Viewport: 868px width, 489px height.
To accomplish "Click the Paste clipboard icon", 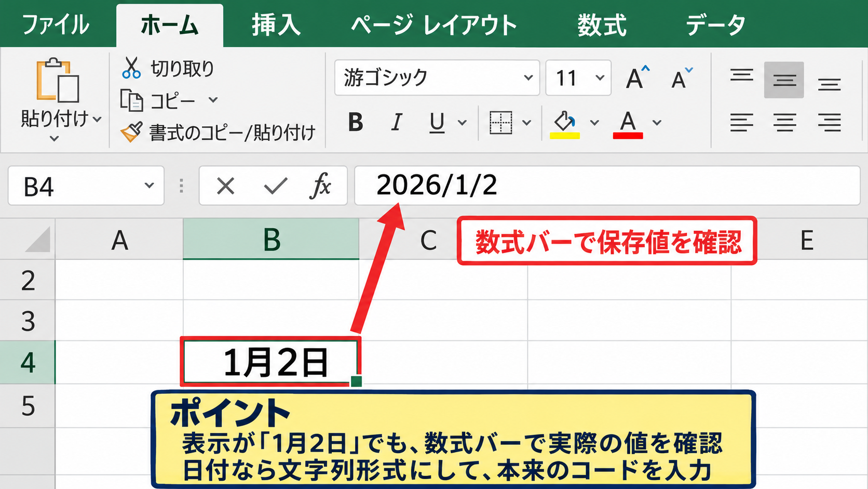I will tap(57, 81).
